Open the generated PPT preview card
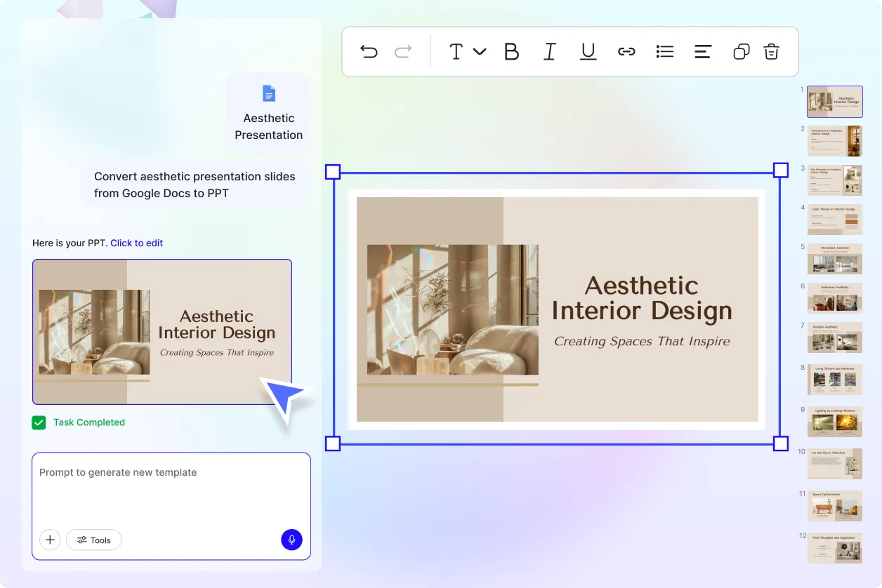This screenshot has height=588, width=882. point(162,332)
